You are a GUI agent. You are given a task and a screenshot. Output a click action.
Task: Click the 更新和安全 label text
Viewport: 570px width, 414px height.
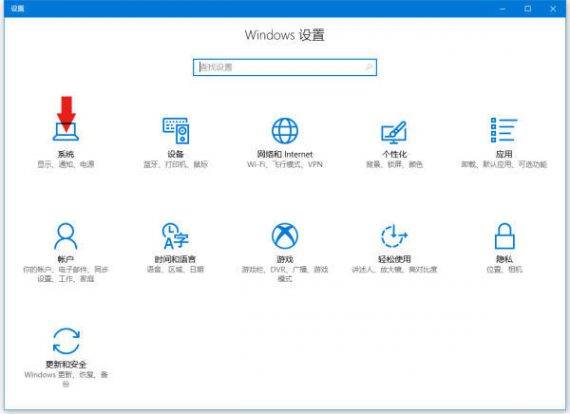click(x=66, y=364)
